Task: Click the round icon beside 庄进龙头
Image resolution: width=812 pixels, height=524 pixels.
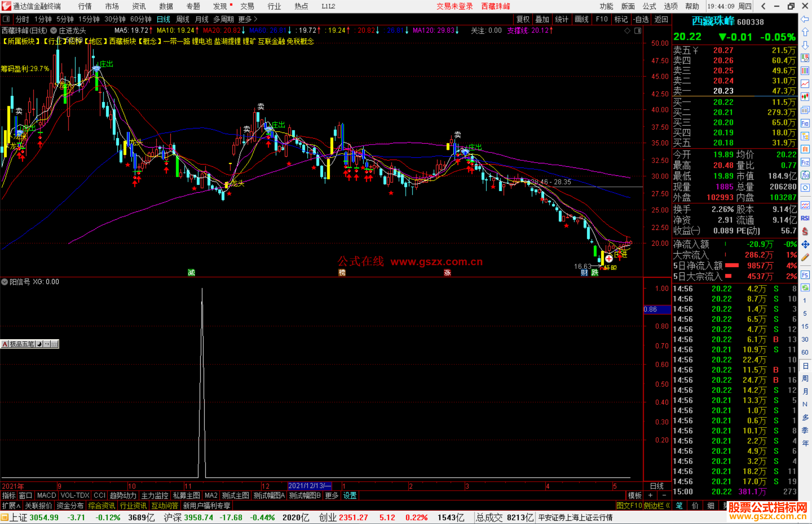Action: [x=54, y=30]
